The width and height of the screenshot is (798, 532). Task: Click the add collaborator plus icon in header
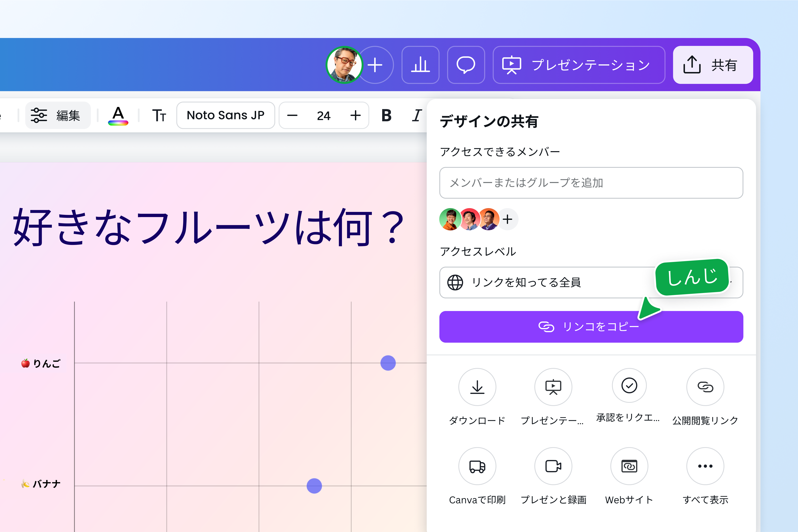coord(375,65)
